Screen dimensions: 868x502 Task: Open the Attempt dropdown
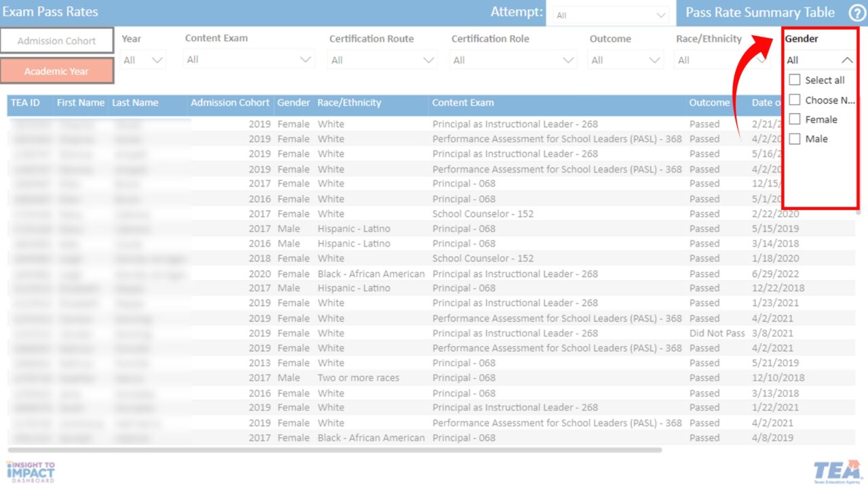(611, 15)
